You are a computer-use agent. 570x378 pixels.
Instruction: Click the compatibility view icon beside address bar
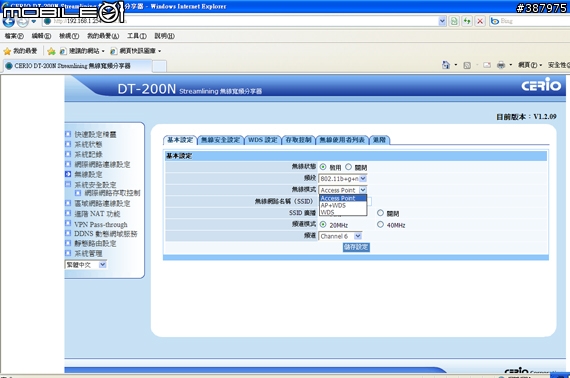pos(454,21)
